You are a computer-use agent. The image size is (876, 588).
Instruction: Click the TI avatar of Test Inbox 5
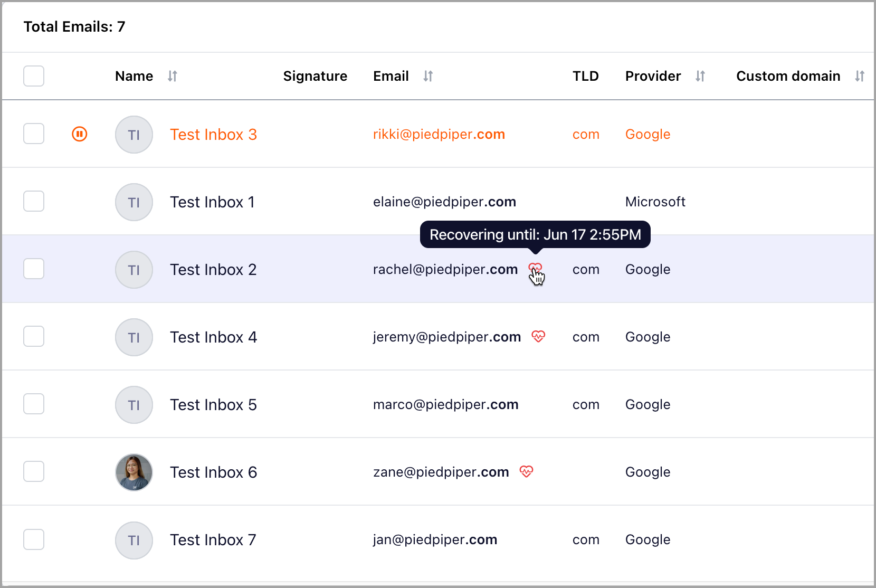134,405
